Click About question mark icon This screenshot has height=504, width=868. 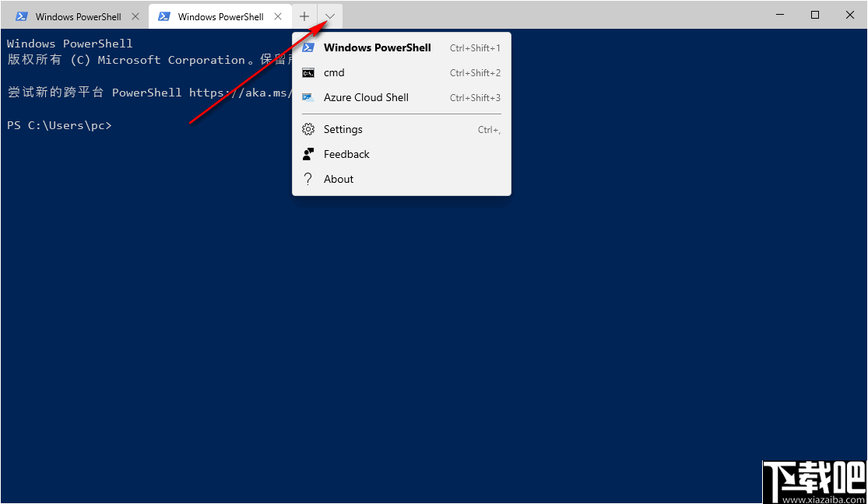(x=308, y=179)
